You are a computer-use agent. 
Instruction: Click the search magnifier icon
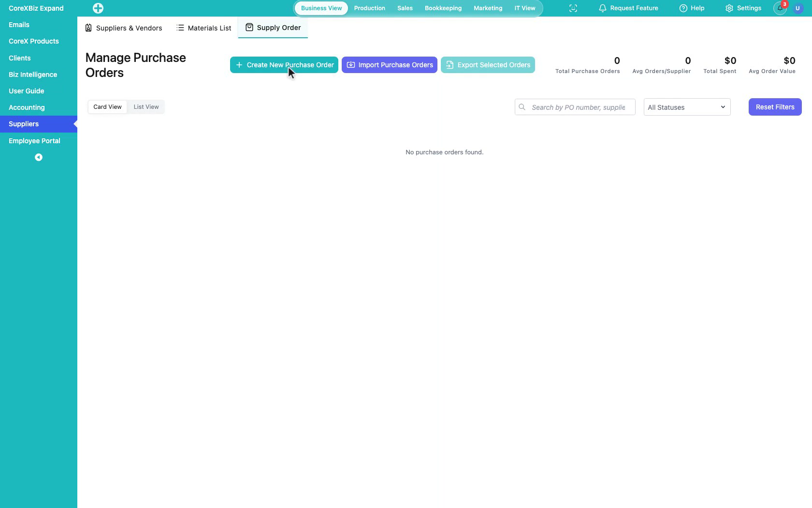pos(522,107)
